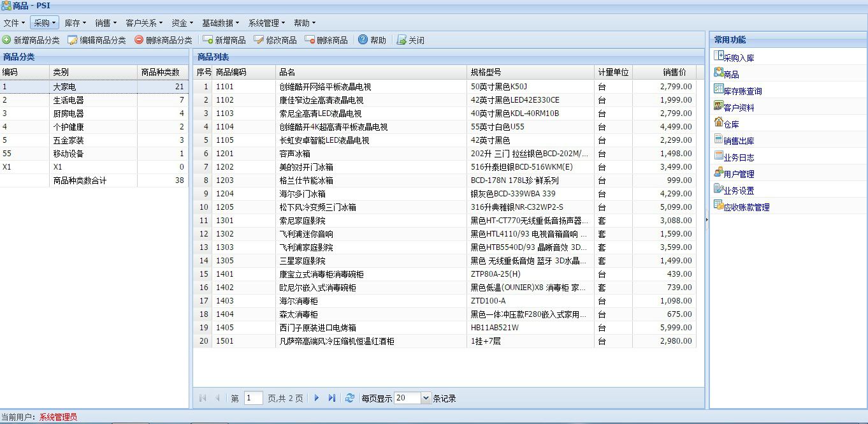Jump to the last page of products
Screen dimensions: 868x424
click(331, 398)
